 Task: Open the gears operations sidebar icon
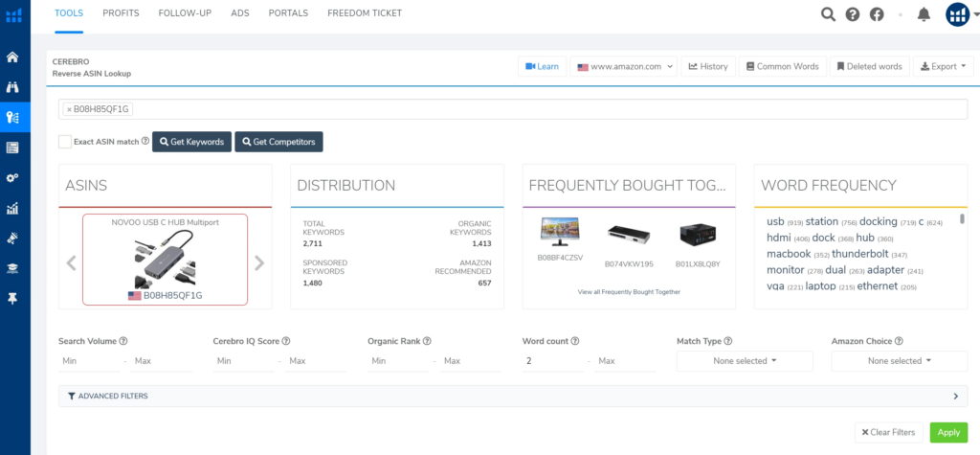(x=12, y=178)
